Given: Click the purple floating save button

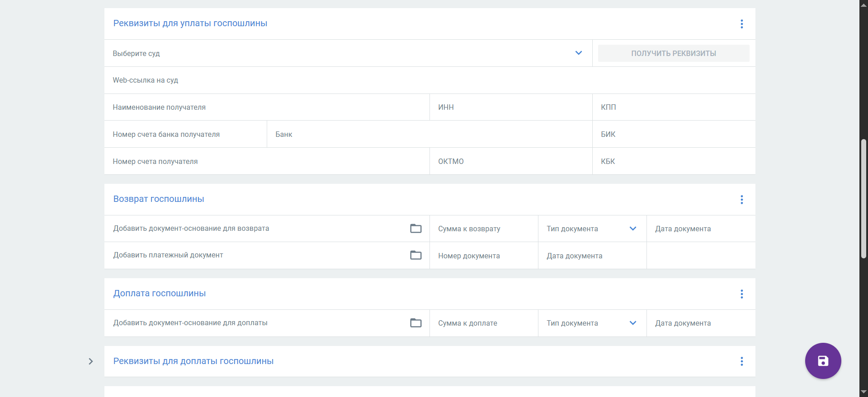Looking at the screenshot, I should tap(823, 361).
